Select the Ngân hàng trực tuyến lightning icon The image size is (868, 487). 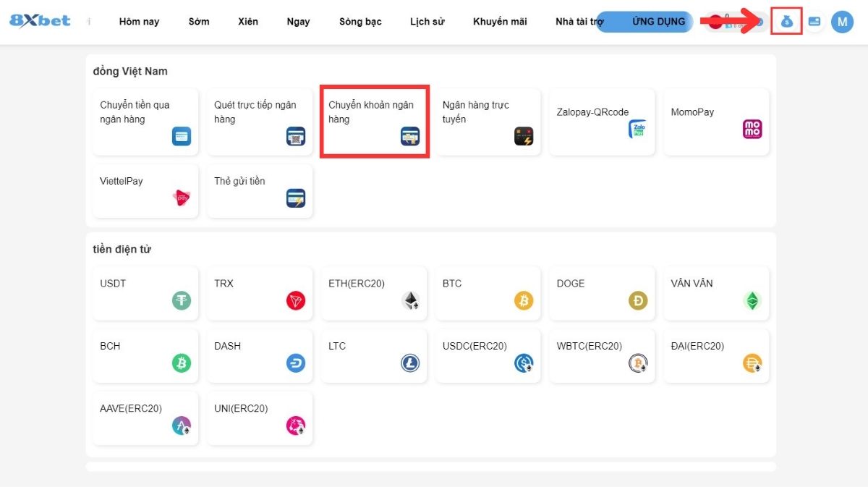pyautogui.click(x=524, y=136)
